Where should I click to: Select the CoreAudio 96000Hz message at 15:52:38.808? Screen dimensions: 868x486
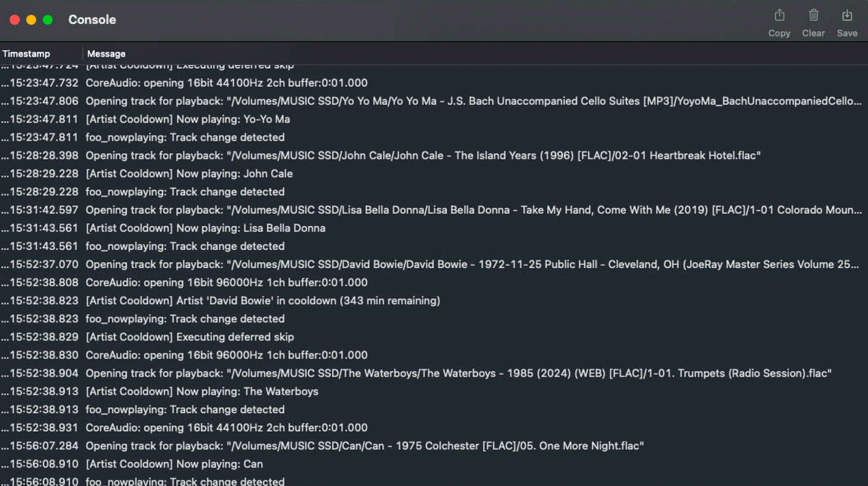coord(227,283)
